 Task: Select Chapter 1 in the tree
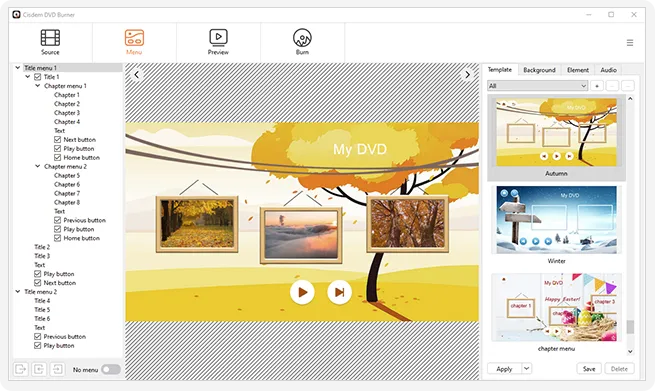[67, 95]
